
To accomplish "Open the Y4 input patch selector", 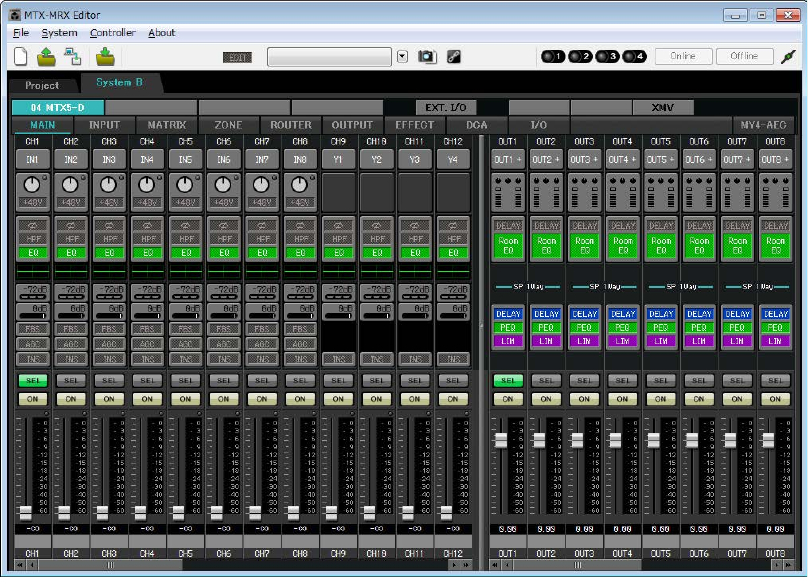I will [x=453, y=160].
